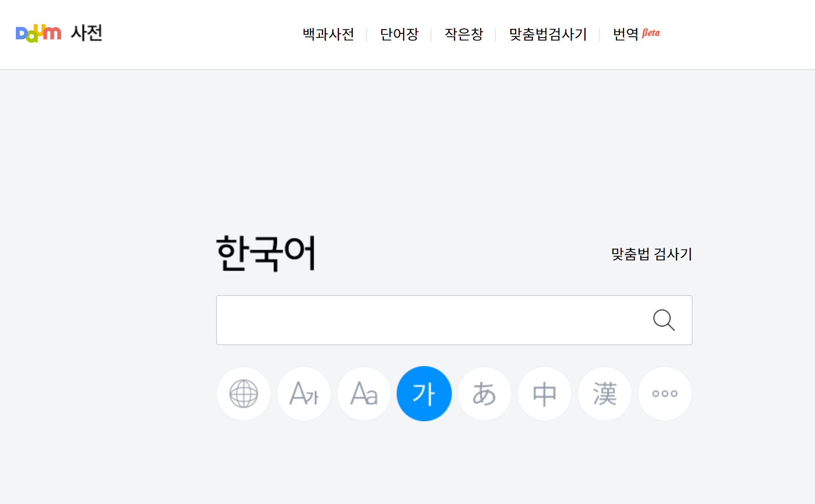This screenshot has height=504, width=815.
Task: Open the Hanja dictionary (漢) icon
Action: click(x=605, y=393)
